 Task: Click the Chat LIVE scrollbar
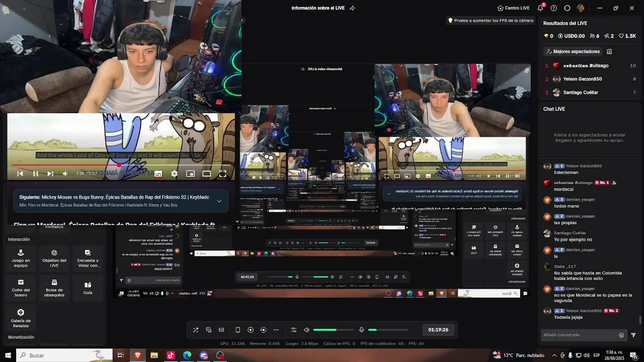click(640, 321)
